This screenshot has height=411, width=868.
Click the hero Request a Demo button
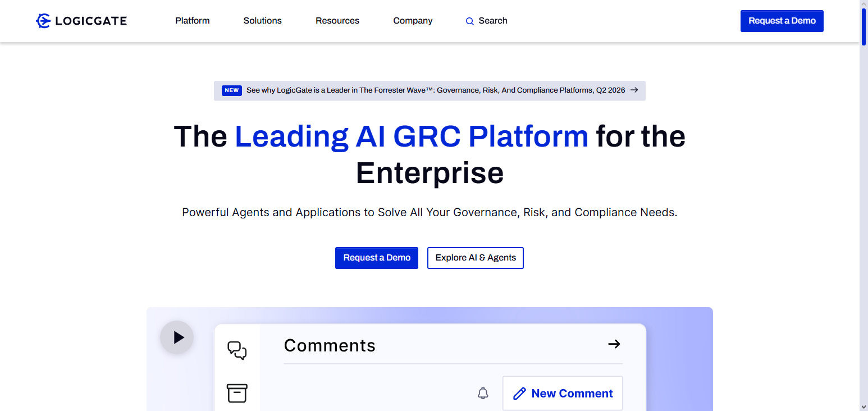(377, 258)
